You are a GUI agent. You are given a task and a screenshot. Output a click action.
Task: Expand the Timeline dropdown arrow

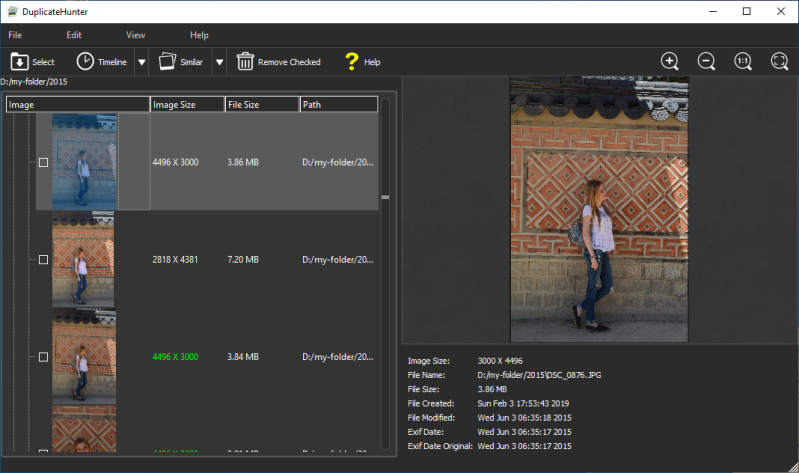tap(141, 62)
